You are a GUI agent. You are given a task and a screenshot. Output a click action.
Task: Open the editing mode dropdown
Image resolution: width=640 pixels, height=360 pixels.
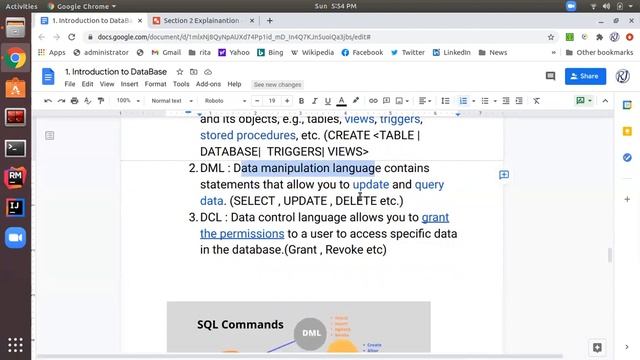pyautogui.click(x=584, y=100)
